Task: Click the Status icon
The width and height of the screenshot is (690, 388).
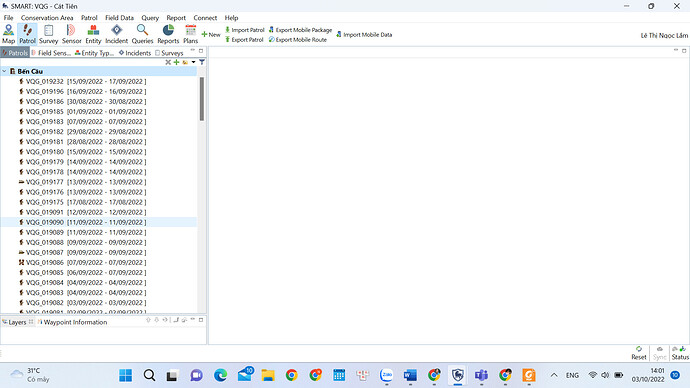Action: 680,353
